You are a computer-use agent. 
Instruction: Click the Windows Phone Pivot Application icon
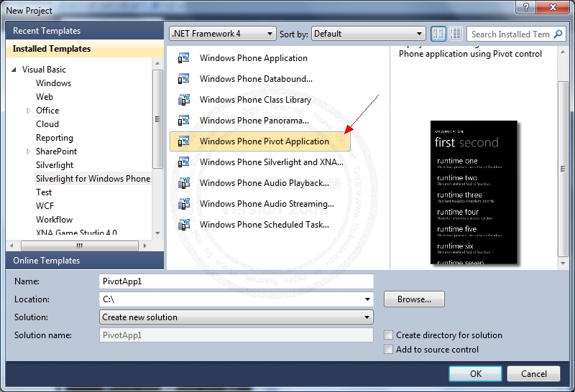click(x=183, y=141)
